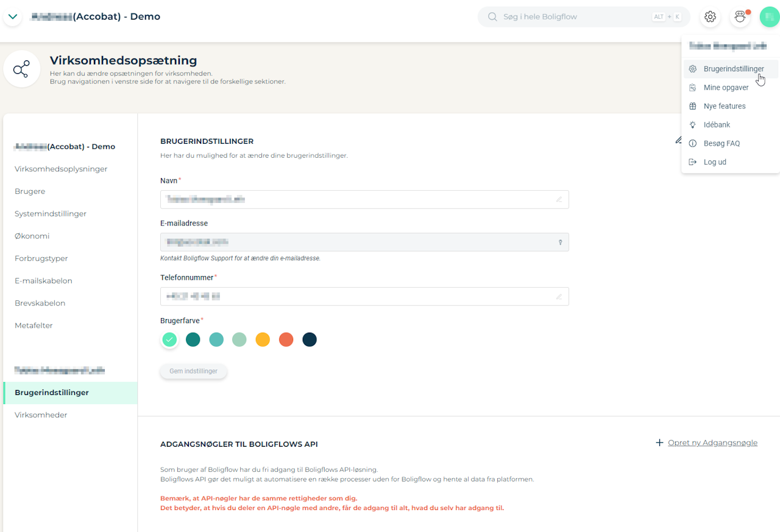Open the settings gear in top bar
Image resolution: width=780 pixels, height=532 pixels.
point(710,17)
